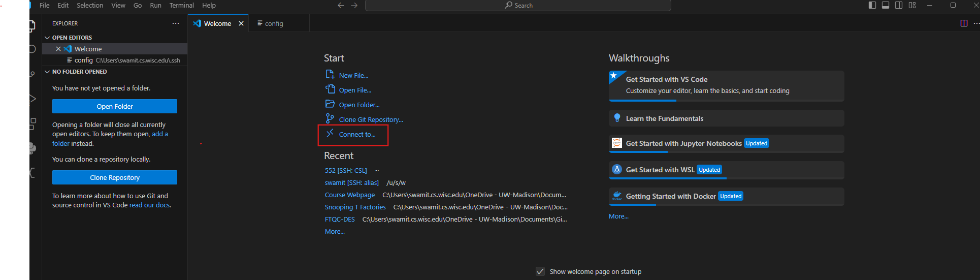The image size is (980, 280).
Task: Click the star icon on Get Started card
Action: click(614, 76)
